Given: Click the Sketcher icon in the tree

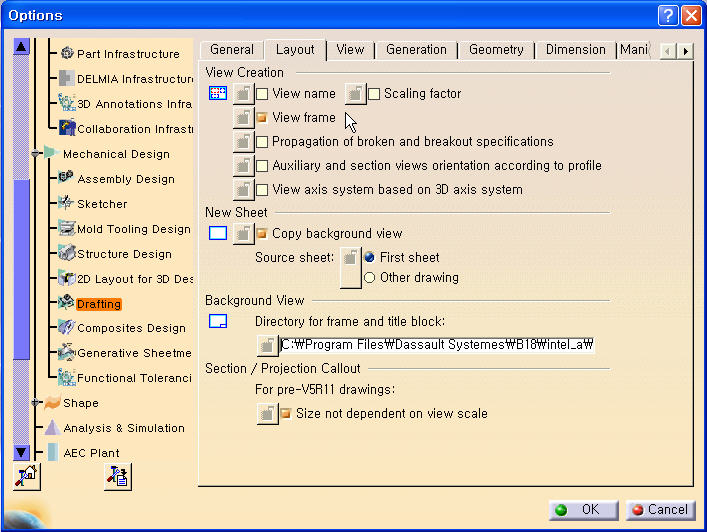Looking at the screenshot, I should click(66, 203).
